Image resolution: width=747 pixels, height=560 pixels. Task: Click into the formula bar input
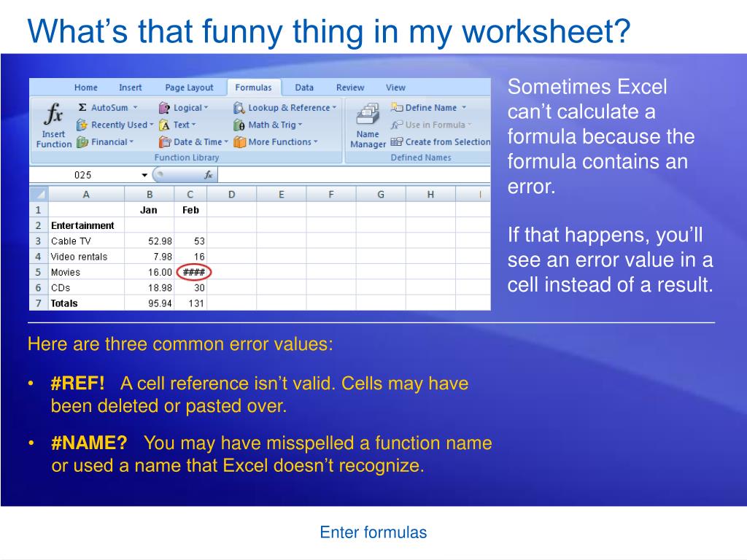355,175
